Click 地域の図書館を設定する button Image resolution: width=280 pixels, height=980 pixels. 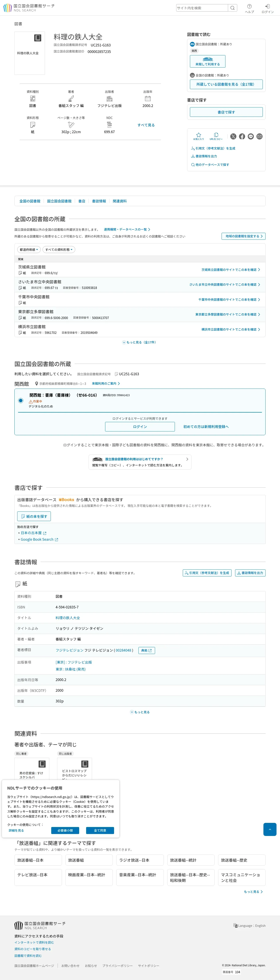coord(244,236)
